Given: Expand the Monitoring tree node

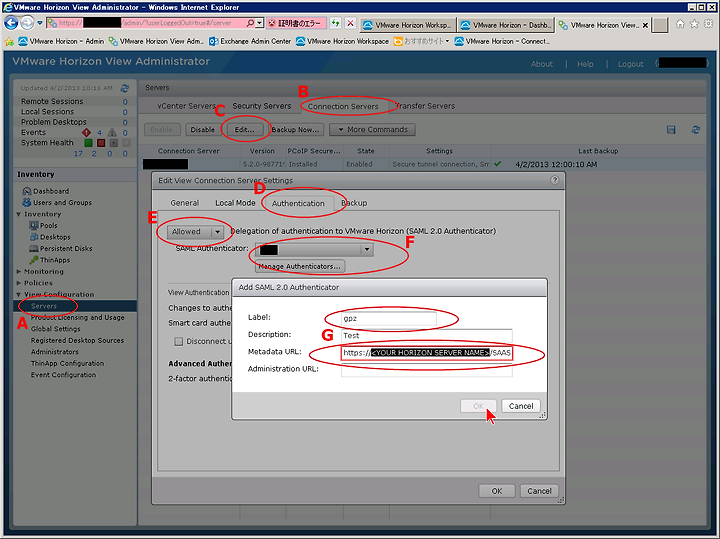Looking at the screenshot, I should point(18,271).
